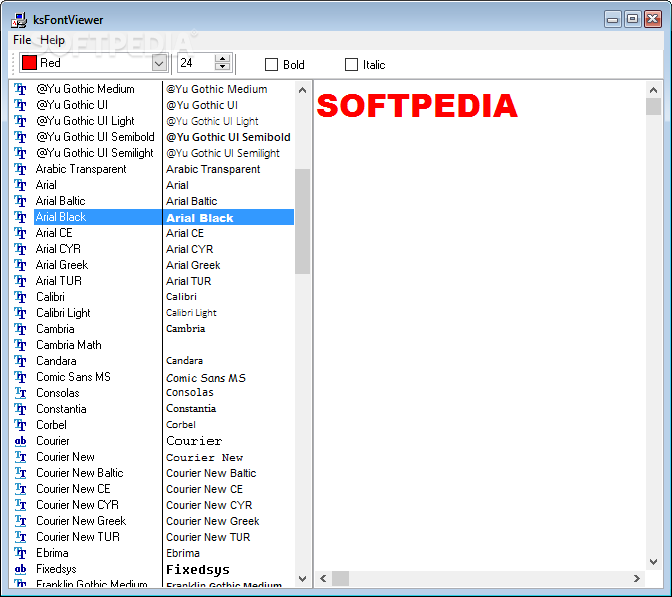Click the preview pane scroll up arrow
672x597 pixels.
(x=653, y=90)
